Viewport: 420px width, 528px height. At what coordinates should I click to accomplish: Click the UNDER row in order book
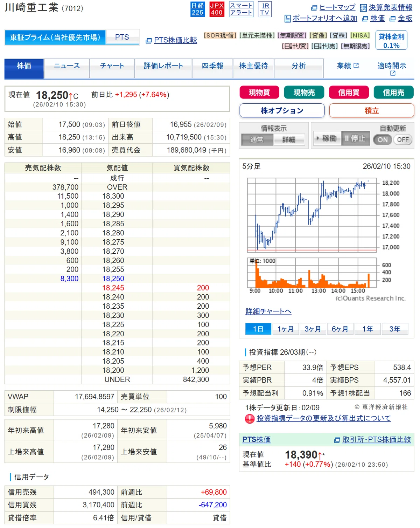(x=117, y=379)
